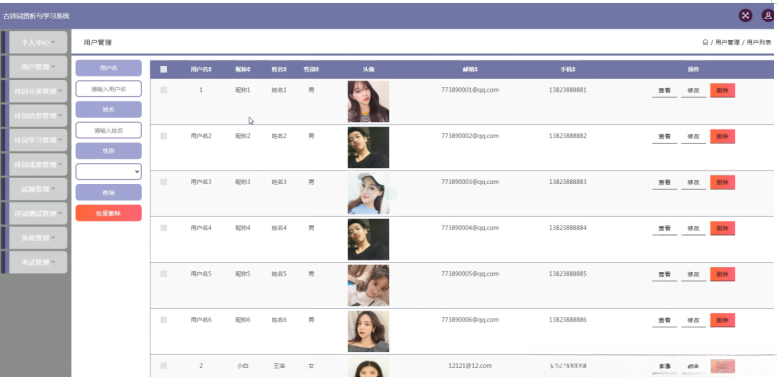This screenshot has width=777, height=377.
Task: Open avatar photo of 用户名2
Action: click(x=368, y=148)
